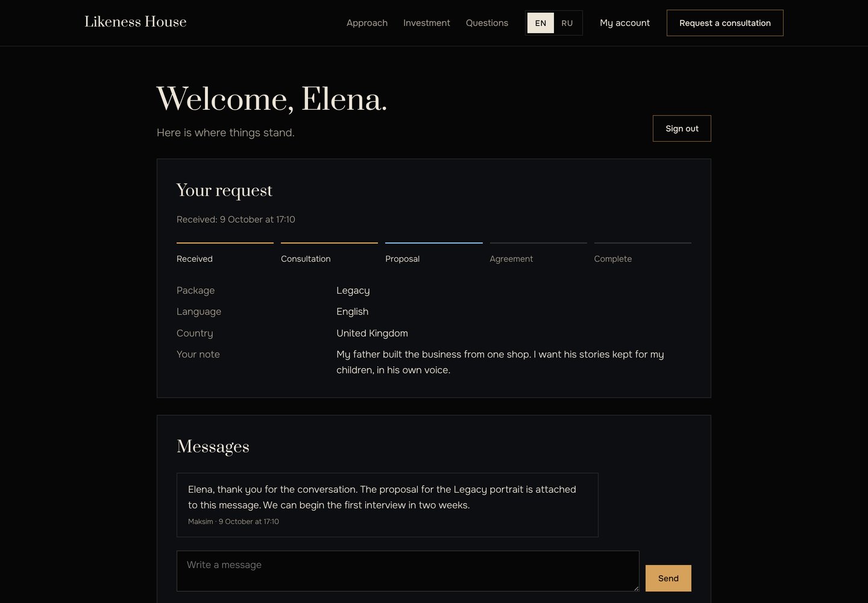Click 'Here is where things stand.' subtitle
The height and width of the screenshot is (603, 868).
click(225, 133)
